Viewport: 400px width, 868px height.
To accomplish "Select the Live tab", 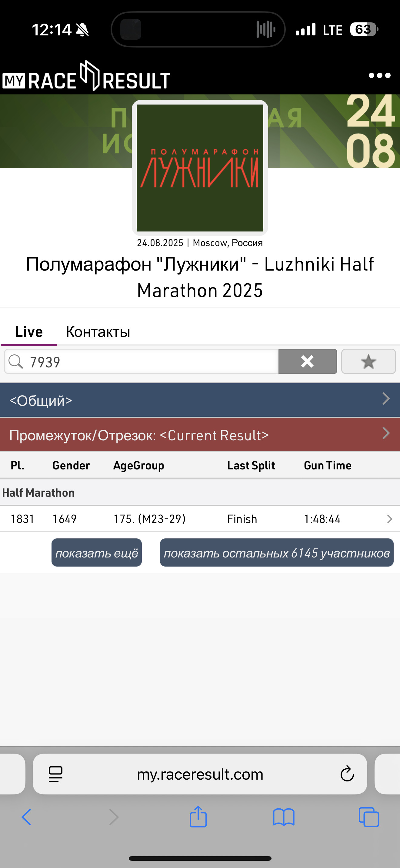I will tap(29, 332).
